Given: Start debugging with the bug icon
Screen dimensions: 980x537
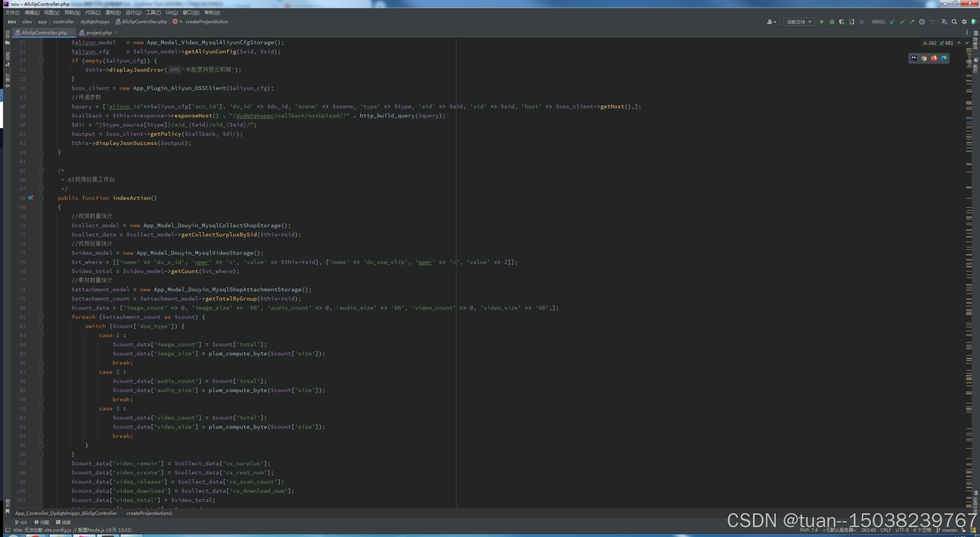Looking at the screenshot, I should [x=832, y=22].
